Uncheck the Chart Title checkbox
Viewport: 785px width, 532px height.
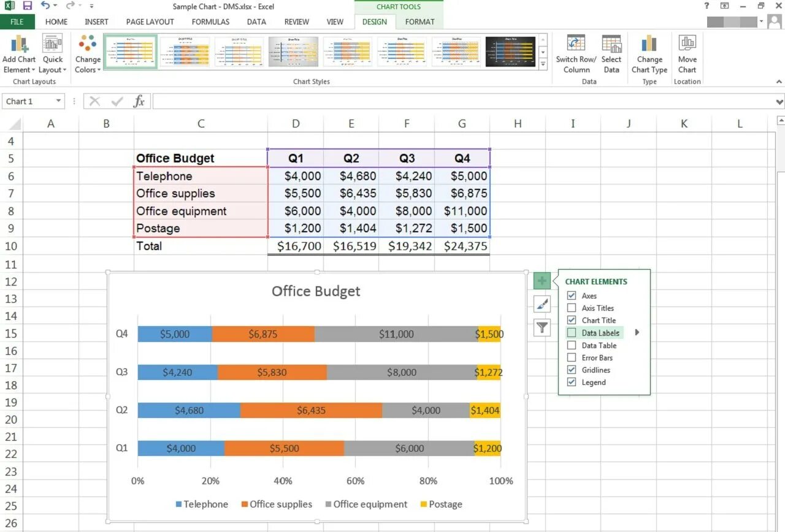tap(572, 320)
